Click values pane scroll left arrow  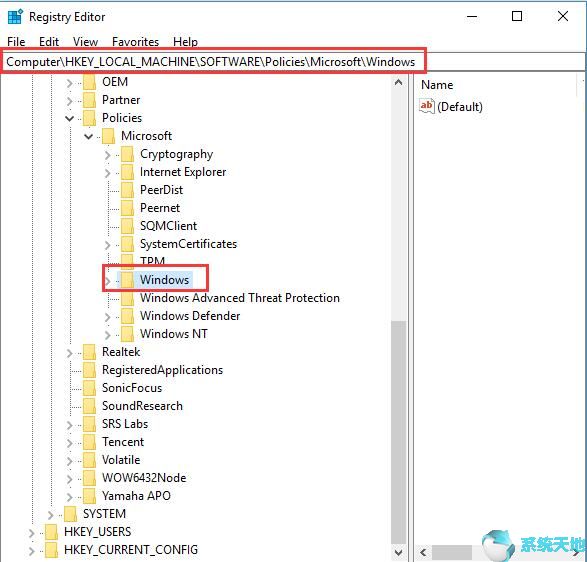click(x=423, y=552)
